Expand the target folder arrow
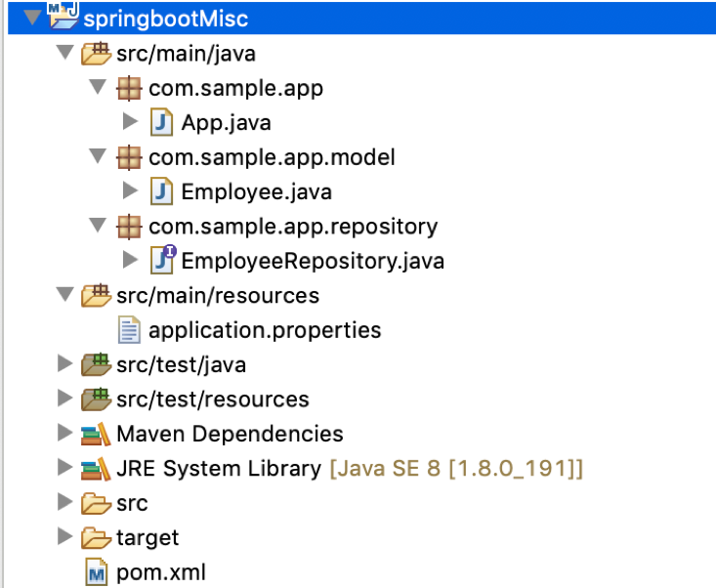Screen dimensions: 716x588 pyautogui.click(x=64, y=536)
